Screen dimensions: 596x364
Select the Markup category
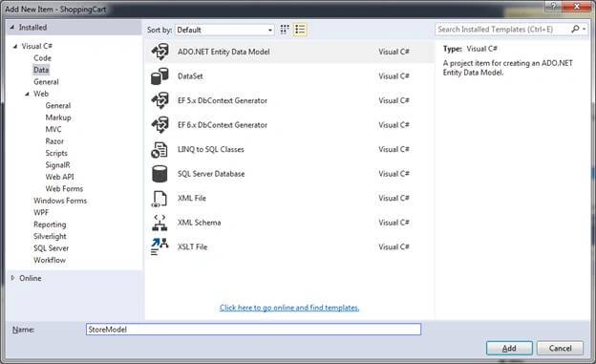pos(58,118)
